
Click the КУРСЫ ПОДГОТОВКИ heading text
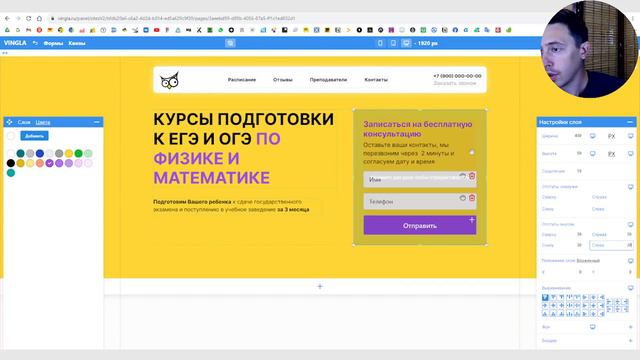click(243, 119)
